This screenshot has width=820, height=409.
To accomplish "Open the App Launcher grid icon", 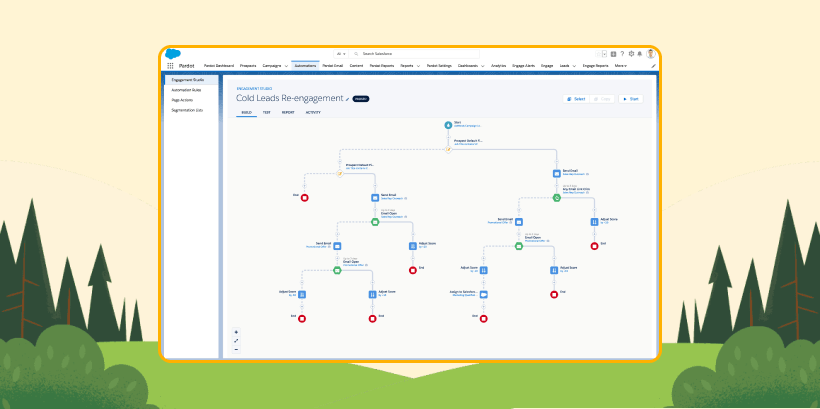I will pos(170,65).
